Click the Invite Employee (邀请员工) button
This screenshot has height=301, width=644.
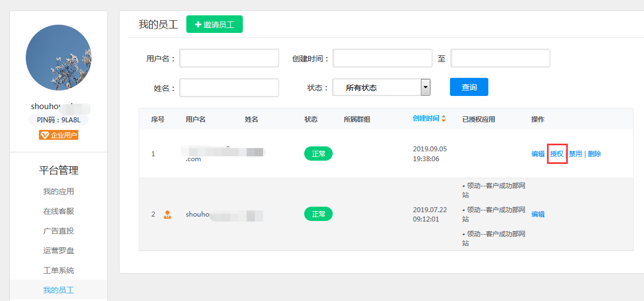[x=214, y=25]
